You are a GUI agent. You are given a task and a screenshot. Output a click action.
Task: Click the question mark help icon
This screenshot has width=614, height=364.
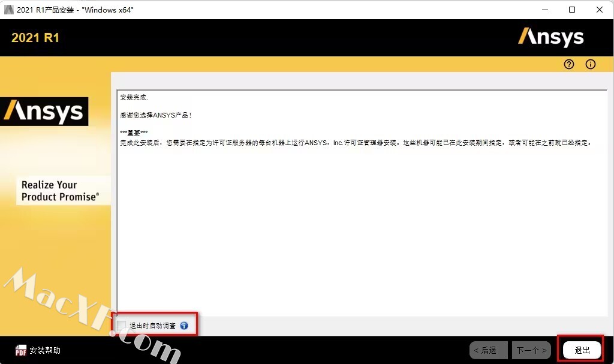568,64
